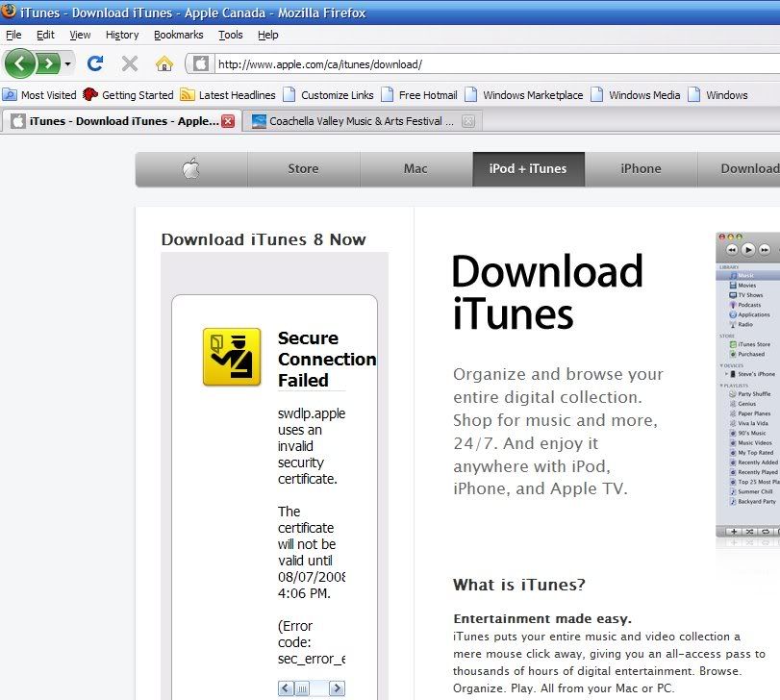Open the Latest Headlines feed bookmark

(x=228, y=95)
